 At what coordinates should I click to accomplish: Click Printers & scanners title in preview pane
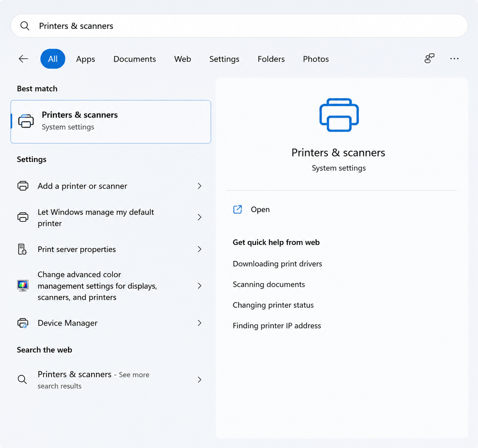pyautogui.click(x=338, y=153)
